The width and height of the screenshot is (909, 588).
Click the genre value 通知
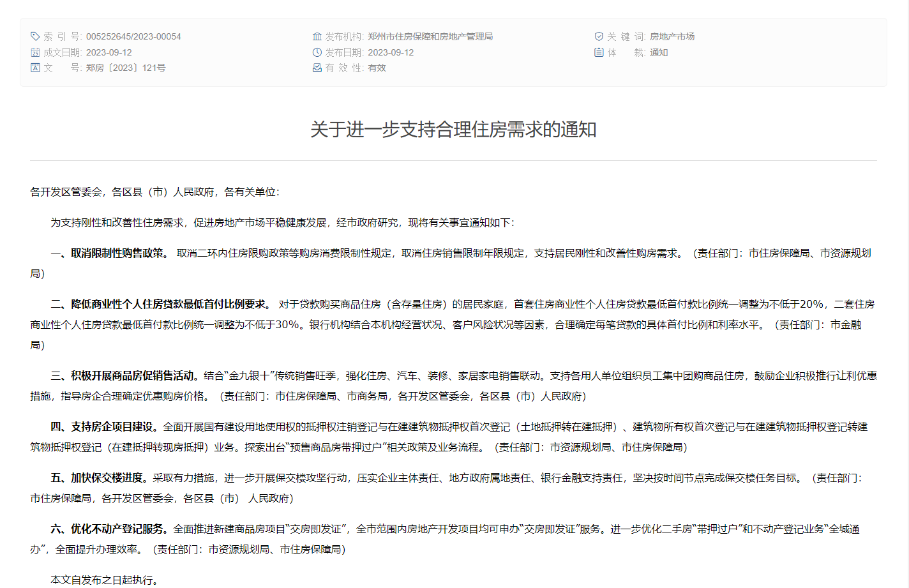pyautogui.click(x=658, y=52)
